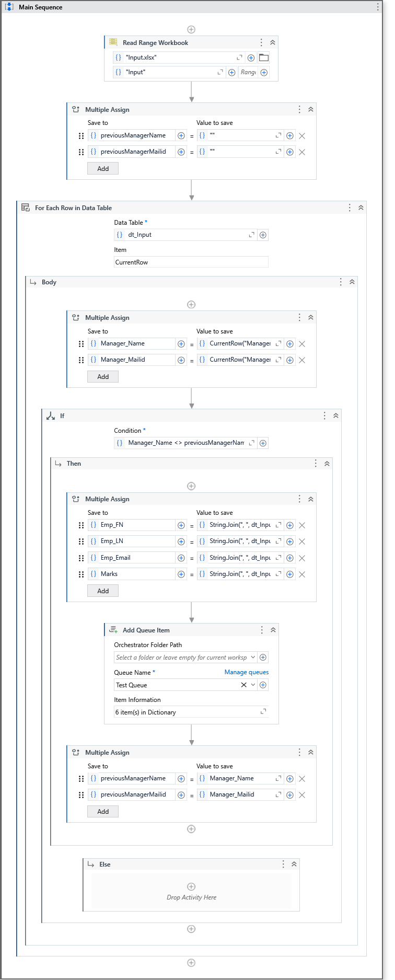Click Add button under Emp_FN assignments
This screenshot has height=980, width=395.
pos(103,591)
